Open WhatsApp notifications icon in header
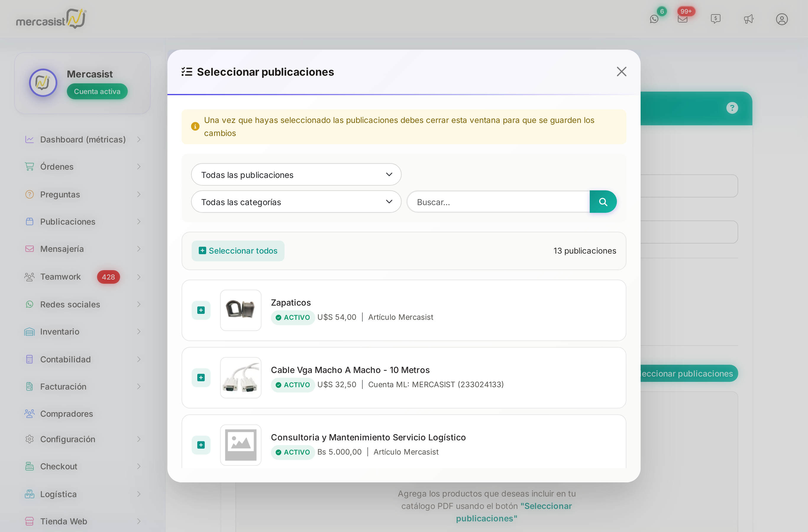Screen dimensions: 808x532 tap(654, 19)
